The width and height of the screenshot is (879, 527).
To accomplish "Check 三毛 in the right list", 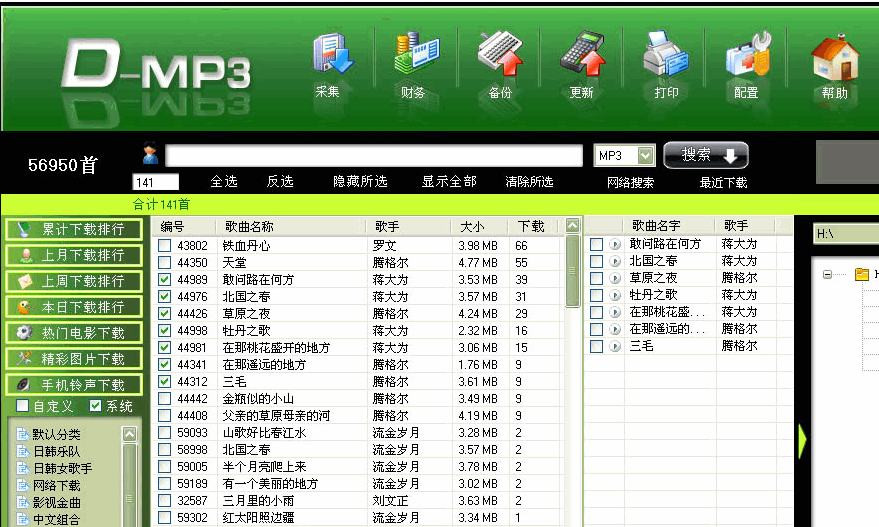I will [x=596, y=346].
